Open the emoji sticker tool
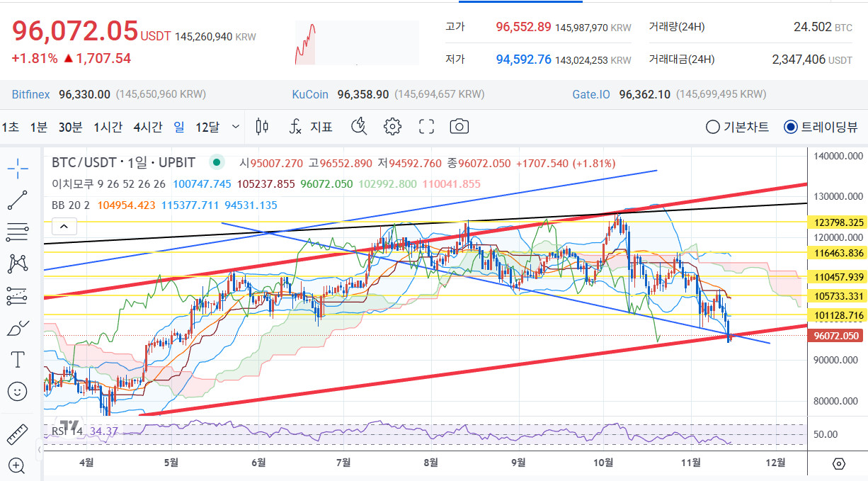This screenshot has height=481, width=868. (x=18, y=391)
